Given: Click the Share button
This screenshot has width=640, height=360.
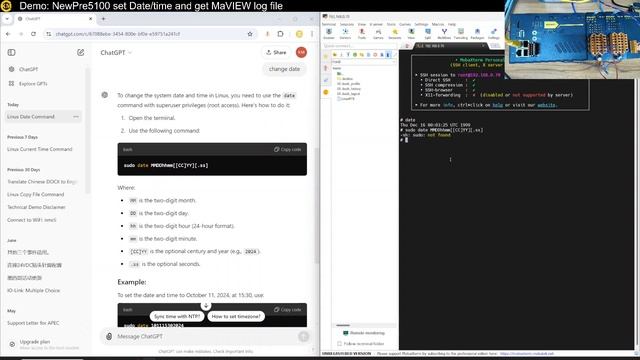Looking at the screenshot, I should (x=276, y=52).
